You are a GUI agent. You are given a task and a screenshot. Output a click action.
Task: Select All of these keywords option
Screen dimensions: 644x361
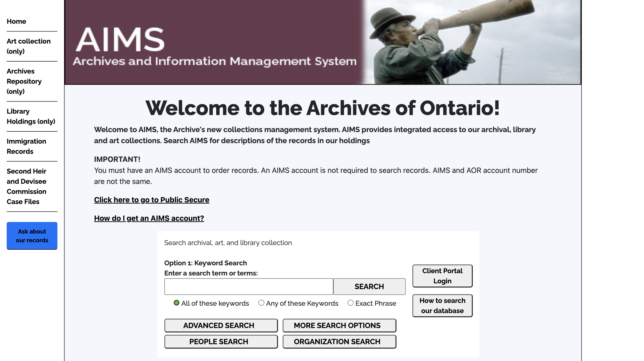pos(176,303)
